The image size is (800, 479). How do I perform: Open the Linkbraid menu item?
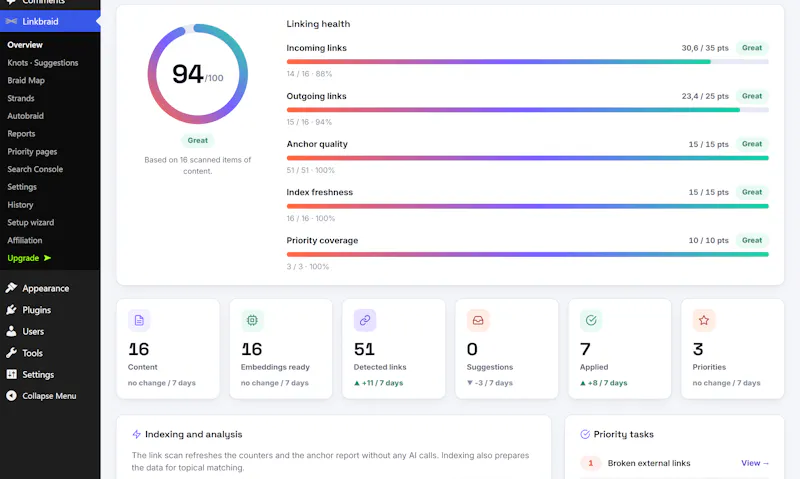(50, 21)
